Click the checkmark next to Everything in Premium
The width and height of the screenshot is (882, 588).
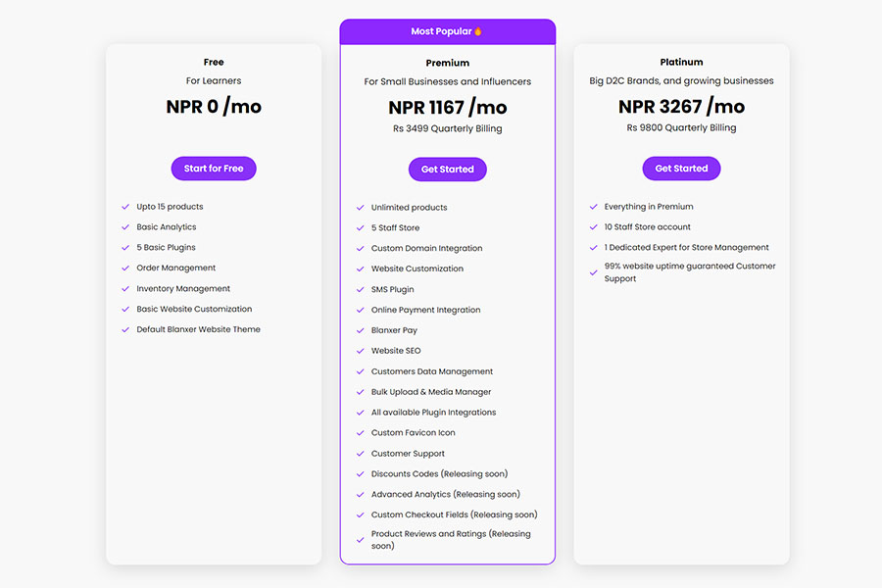tap(594, 207)
